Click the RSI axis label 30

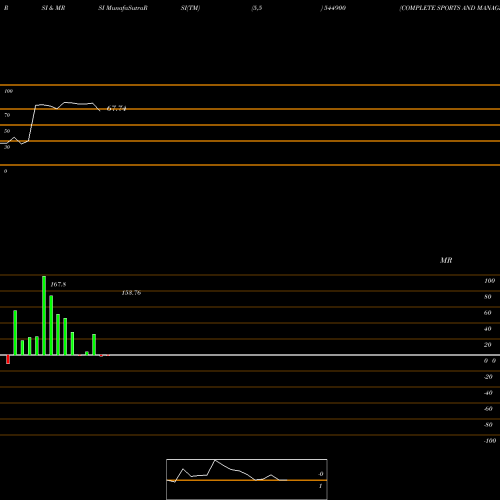7,147
